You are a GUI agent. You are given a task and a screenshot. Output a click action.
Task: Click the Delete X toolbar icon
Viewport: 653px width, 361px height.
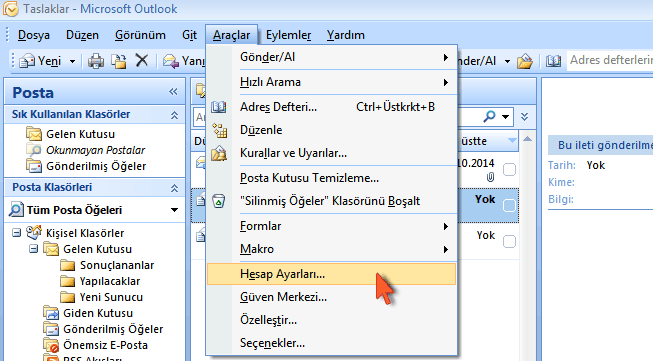click(x=142, y=61)
